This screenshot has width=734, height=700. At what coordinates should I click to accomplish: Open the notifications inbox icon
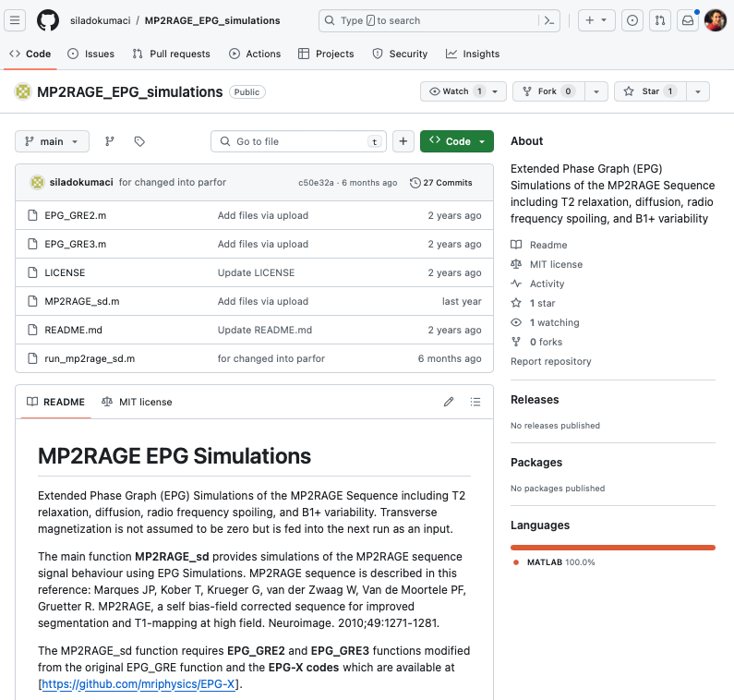tap(687, 20)
